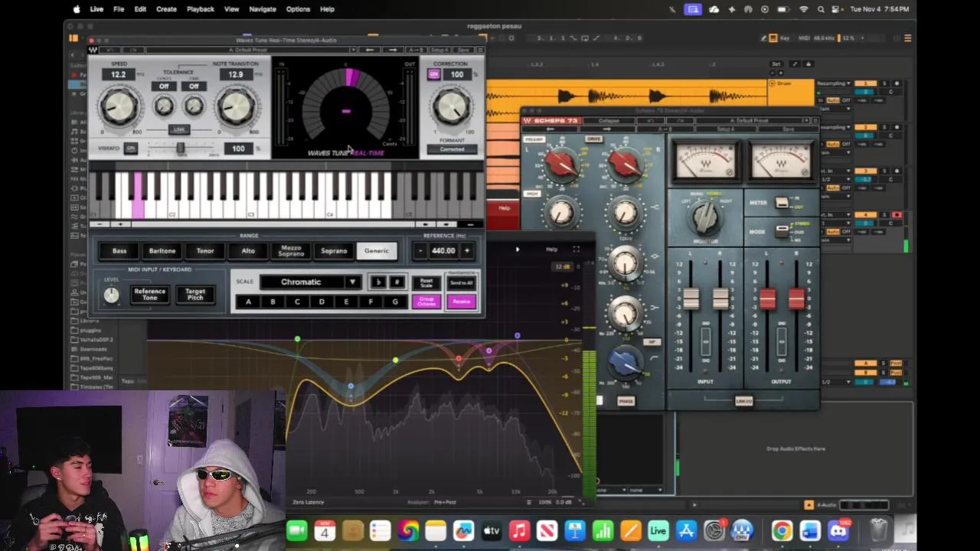Image resolution: width=980 pixels, height=551 pixels.
Task: Toggle the Vibrato ON button in Waves Tune
Action: click(131, 148)
